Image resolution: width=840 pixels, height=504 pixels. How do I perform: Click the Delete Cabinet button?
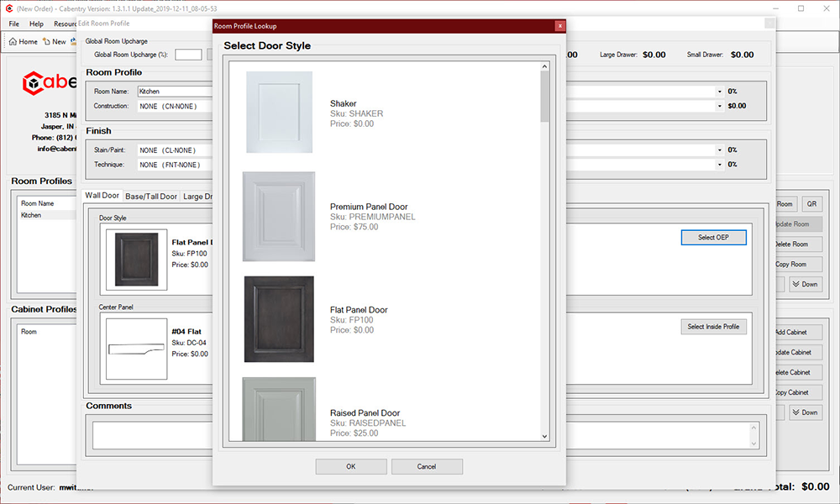point(798,372)
